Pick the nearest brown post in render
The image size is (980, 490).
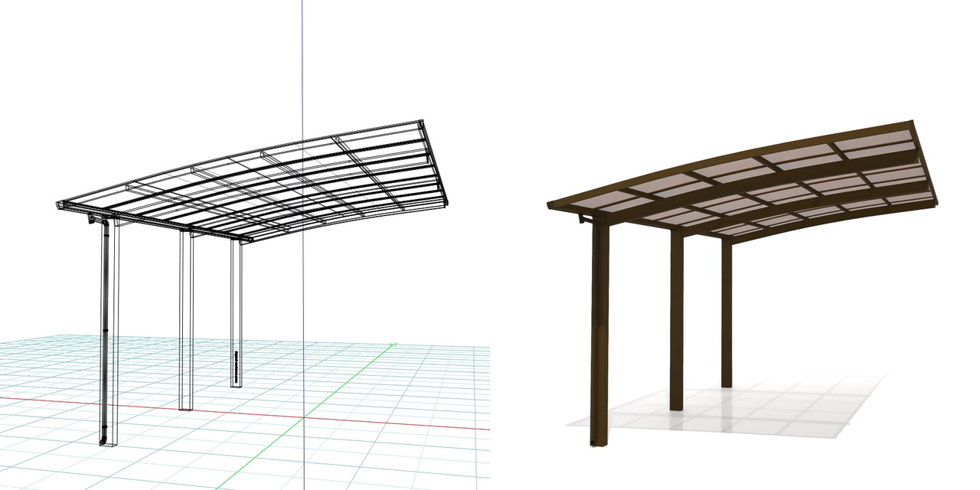[x=599, y=329]
